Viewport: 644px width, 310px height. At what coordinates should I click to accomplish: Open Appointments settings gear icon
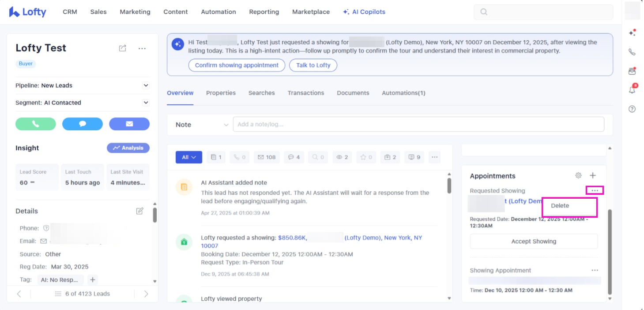tap(578, 176)
